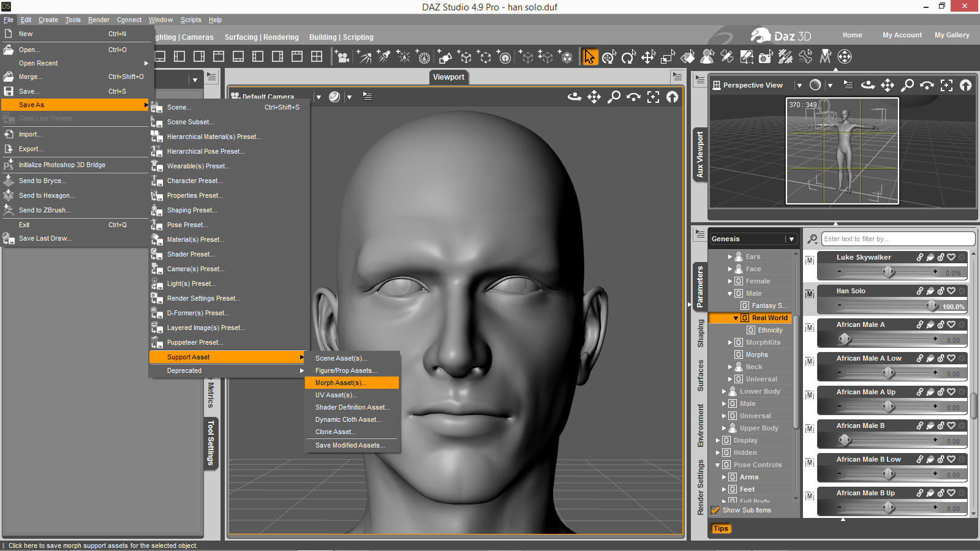Viewport: 980px width, 551px height.
Task: Toggle favorite heart on Han Solo
Action: (x=951, y=291)
